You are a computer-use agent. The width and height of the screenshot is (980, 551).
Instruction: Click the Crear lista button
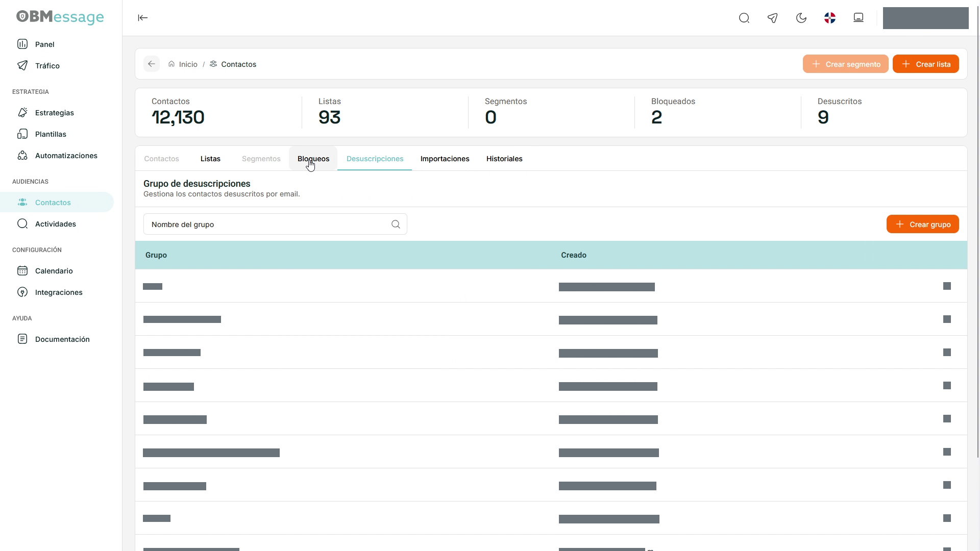pos(926,64)
